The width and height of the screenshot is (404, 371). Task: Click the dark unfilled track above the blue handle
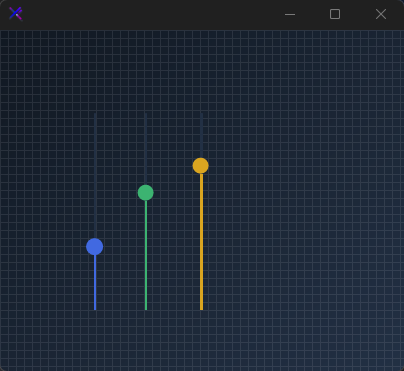95,176
